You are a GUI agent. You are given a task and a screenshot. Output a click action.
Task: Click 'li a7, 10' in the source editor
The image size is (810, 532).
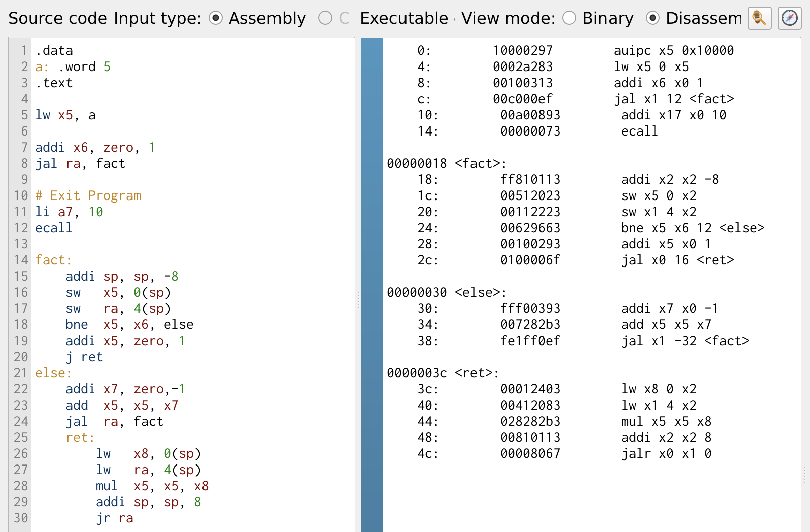tap(69, 212)
